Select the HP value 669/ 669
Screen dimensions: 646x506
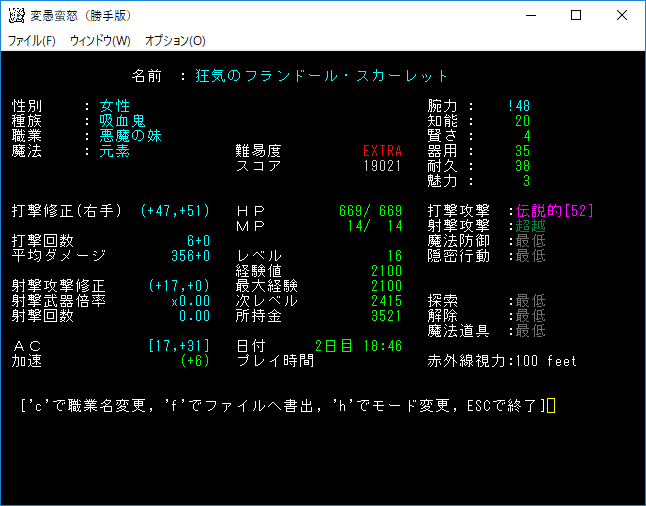(x=370, y=211)
